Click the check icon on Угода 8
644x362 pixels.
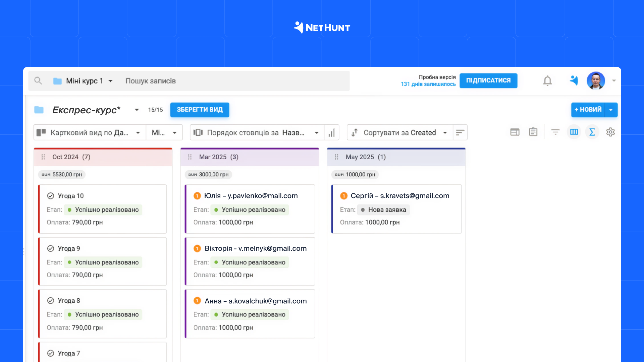point(51,301)
